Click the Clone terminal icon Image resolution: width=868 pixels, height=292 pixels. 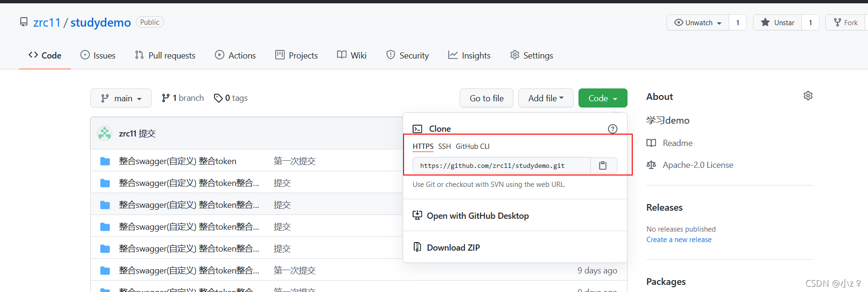417,129
